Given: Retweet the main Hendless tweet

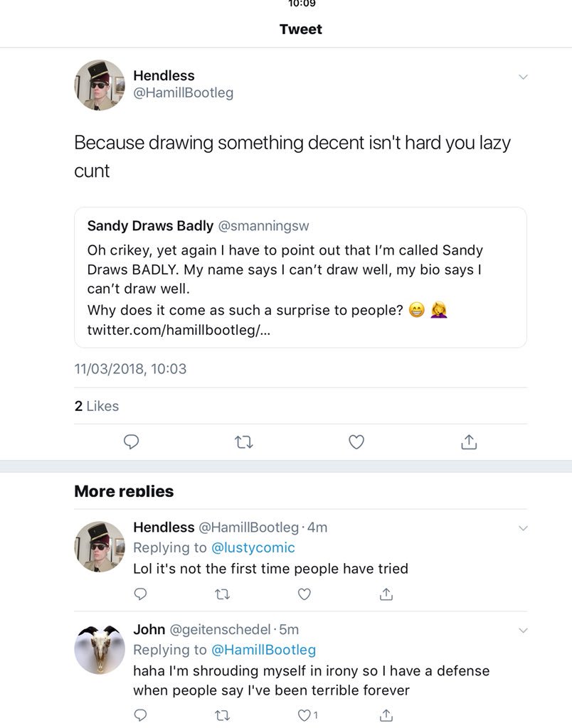Looking at the screenshot, I should pyautogui.click(x=244, y=442).
